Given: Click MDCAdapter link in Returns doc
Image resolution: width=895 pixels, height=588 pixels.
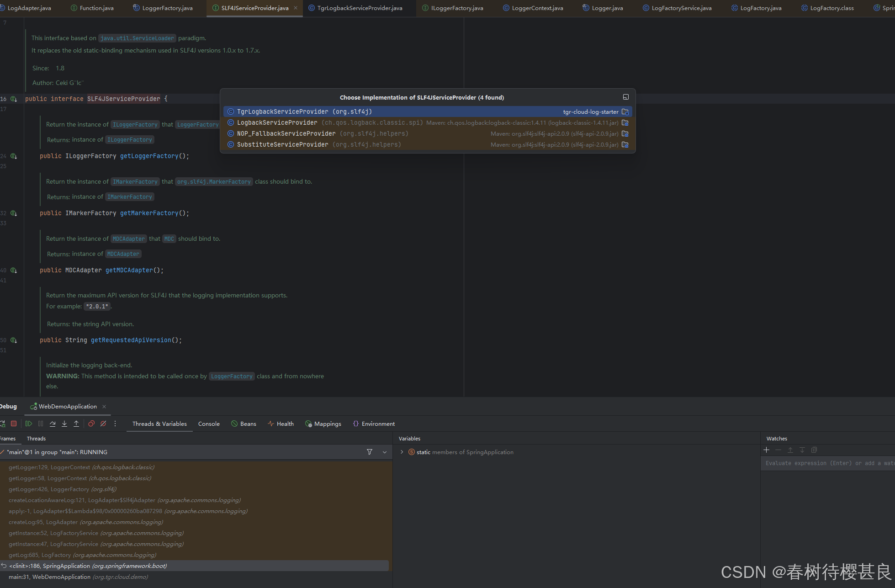Looking at the screenshot, I should [123, 254].
